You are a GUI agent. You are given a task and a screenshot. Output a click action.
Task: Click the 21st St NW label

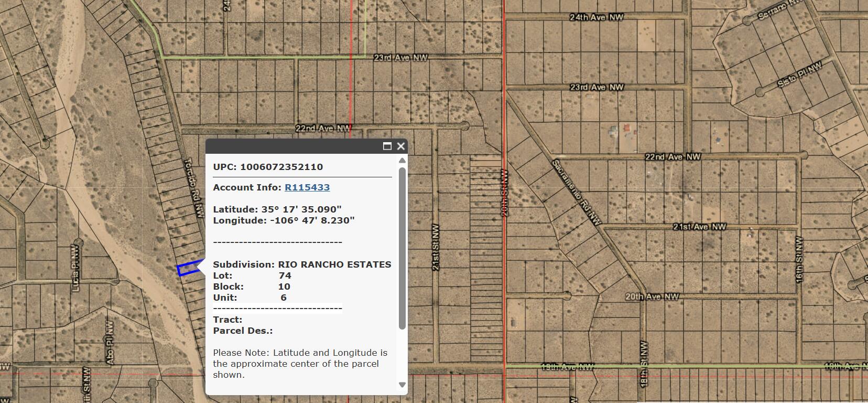pyautogui.click(x=436, y=247)
